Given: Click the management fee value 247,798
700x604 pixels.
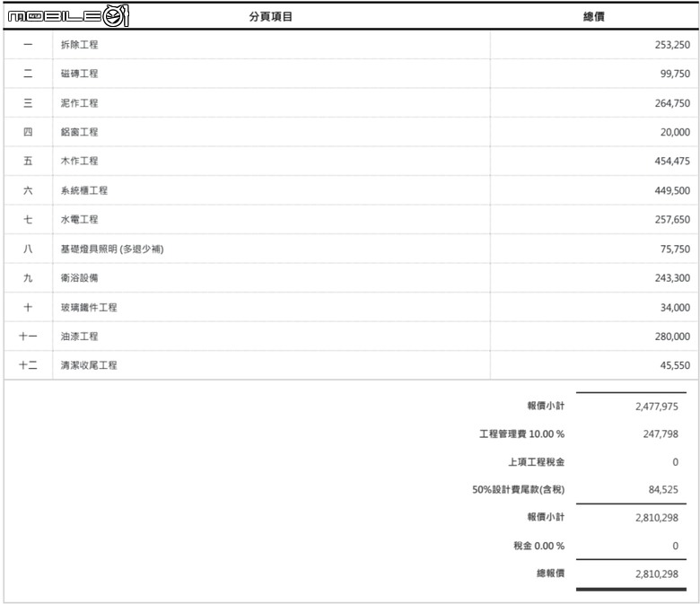Looking at the screenshot, I should (661, 433).
